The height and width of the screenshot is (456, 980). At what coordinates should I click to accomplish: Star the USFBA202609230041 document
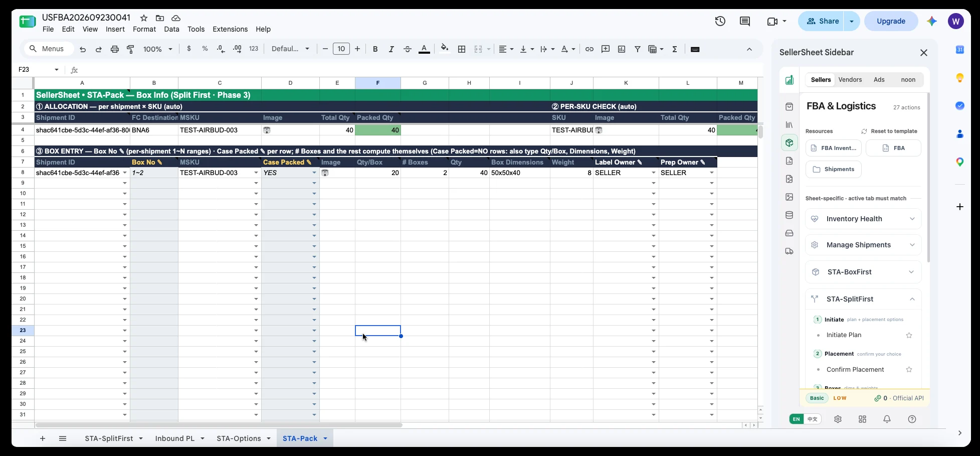click(144, 18)
